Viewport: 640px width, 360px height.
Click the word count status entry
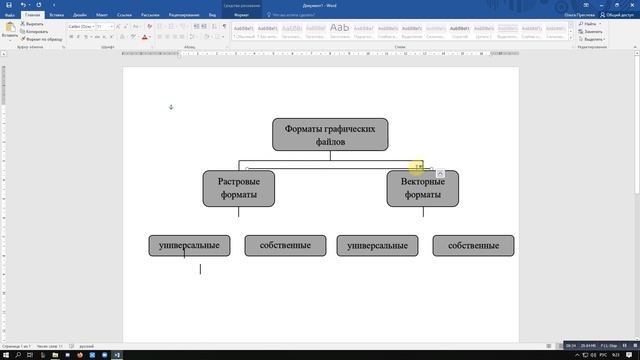49,346
